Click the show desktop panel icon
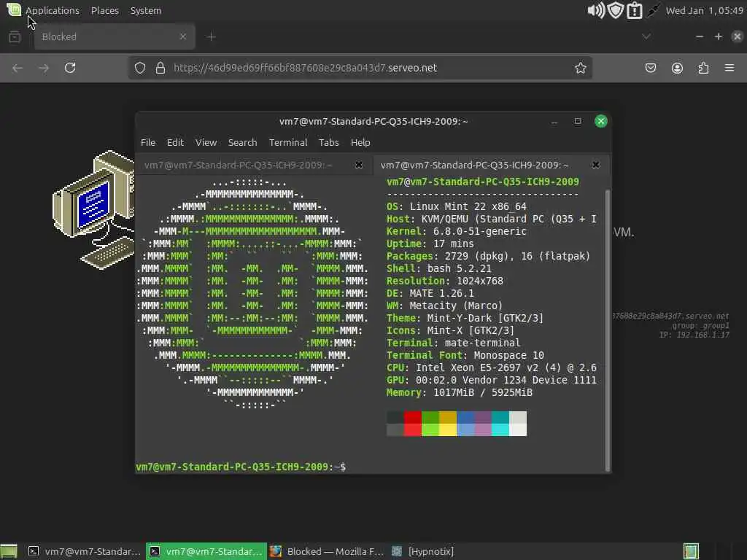Viewport: 747px width, 560px height. [x=9, y=551]
